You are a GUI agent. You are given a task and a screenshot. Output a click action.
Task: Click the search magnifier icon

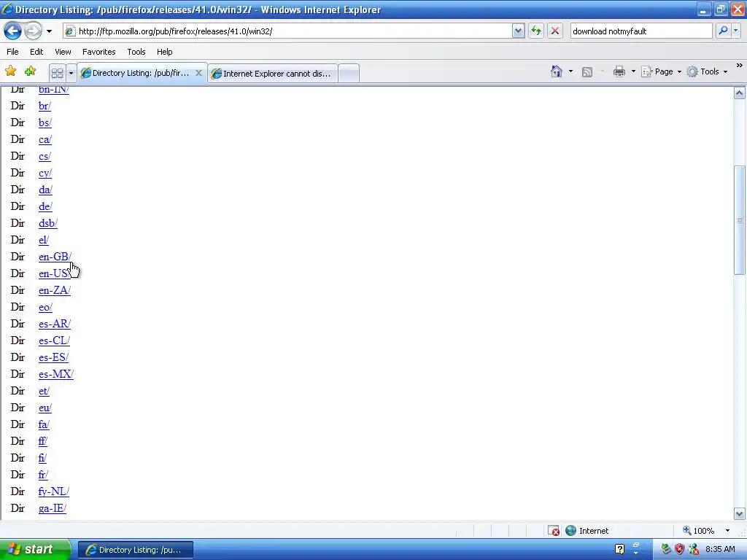[723, 31]
